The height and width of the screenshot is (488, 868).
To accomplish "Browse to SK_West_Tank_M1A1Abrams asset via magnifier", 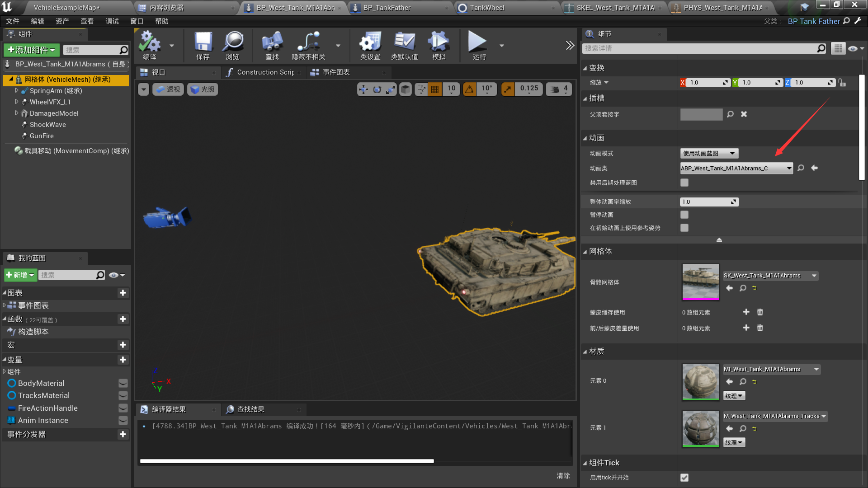I will (x=742, y=288).
